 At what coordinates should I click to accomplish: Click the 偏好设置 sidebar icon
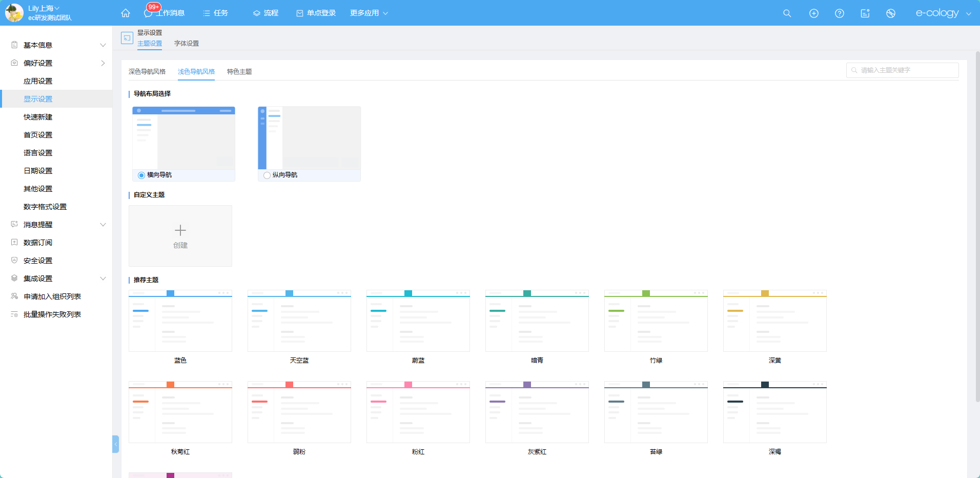coord(14,63)
